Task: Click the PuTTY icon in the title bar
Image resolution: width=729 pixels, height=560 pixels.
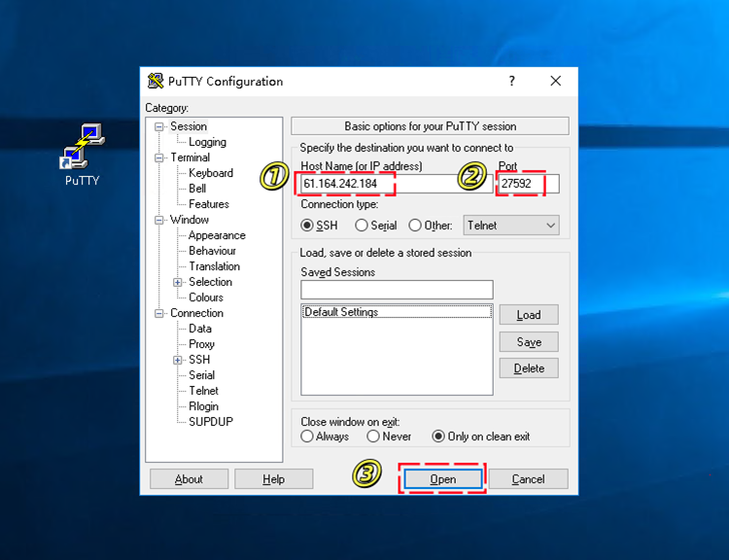Action: tap(156, 82)
